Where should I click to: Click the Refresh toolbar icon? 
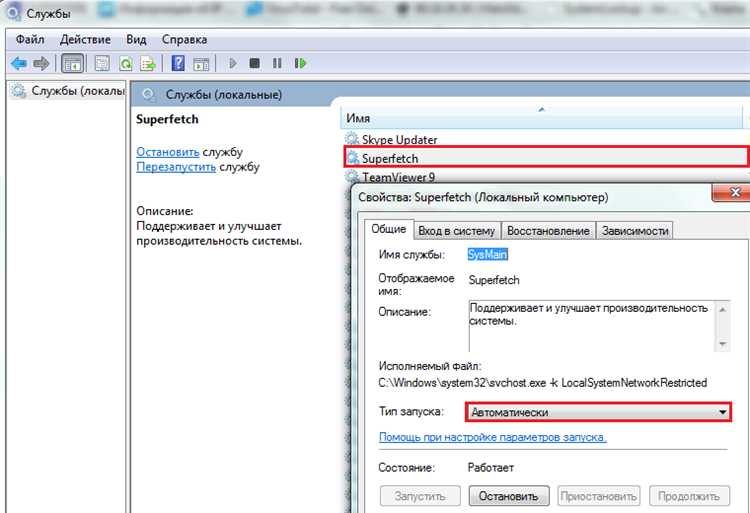pos(125,64)
